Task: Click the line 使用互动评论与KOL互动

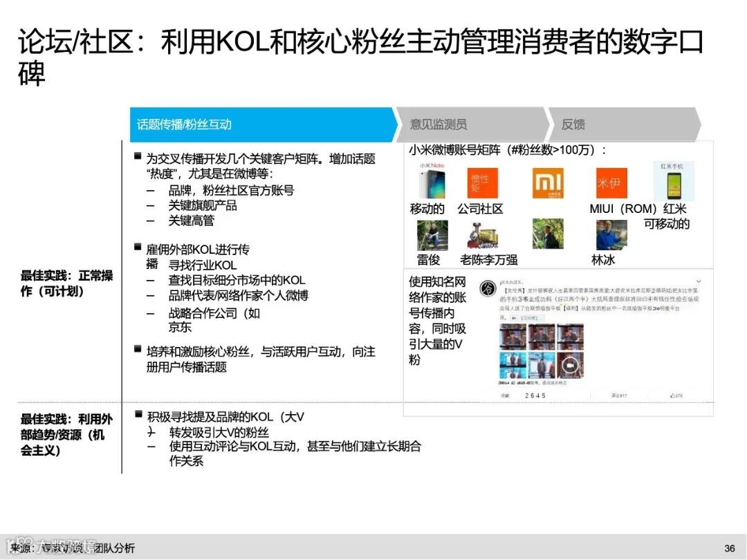Action: (295, 454)
